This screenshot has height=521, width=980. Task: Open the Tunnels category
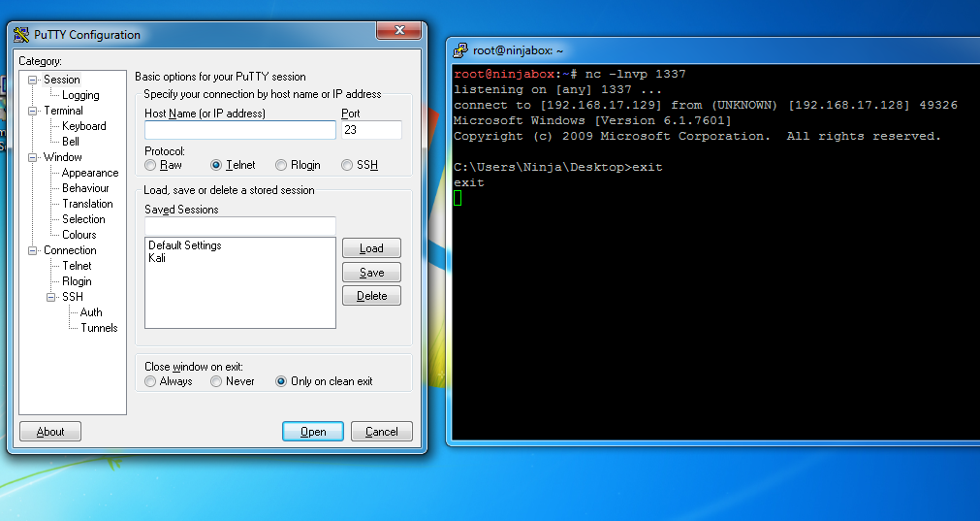100,328
